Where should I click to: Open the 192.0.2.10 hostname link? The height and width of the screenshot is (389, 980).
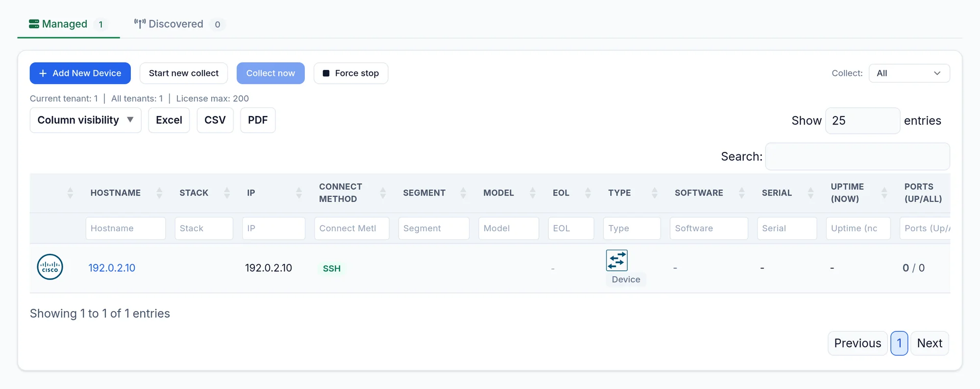click(x=112, y=268)
